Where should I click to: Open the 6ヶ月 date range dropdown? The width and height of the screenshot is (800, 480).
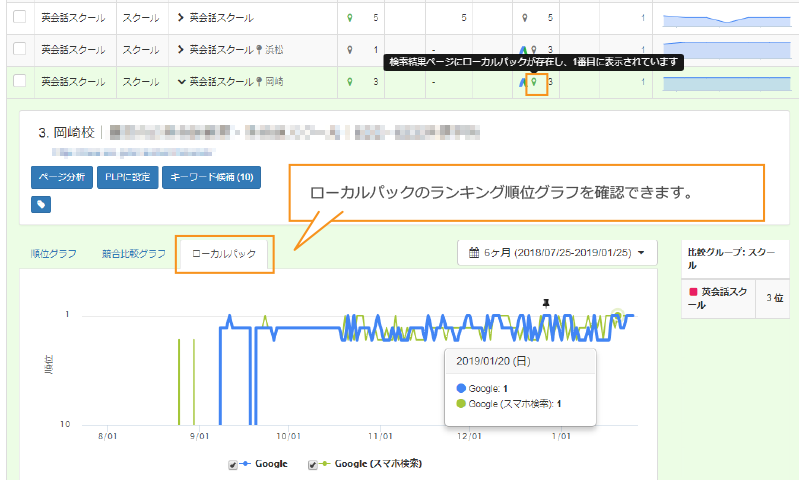[x=557, y=253]
